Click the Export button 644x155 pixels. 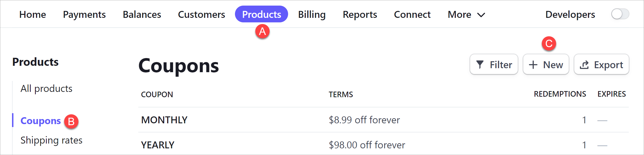pyautogui.click(x=601, y=64)
